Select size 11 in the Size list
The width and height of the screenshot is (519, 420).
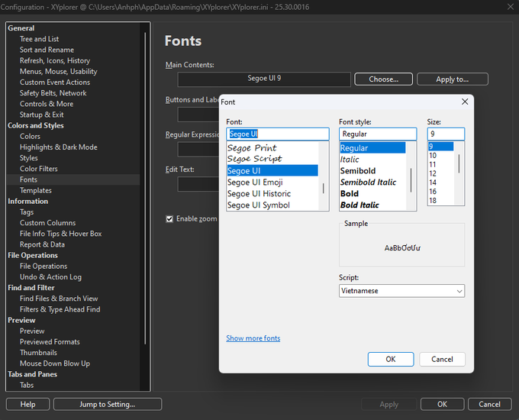[433, 164]
